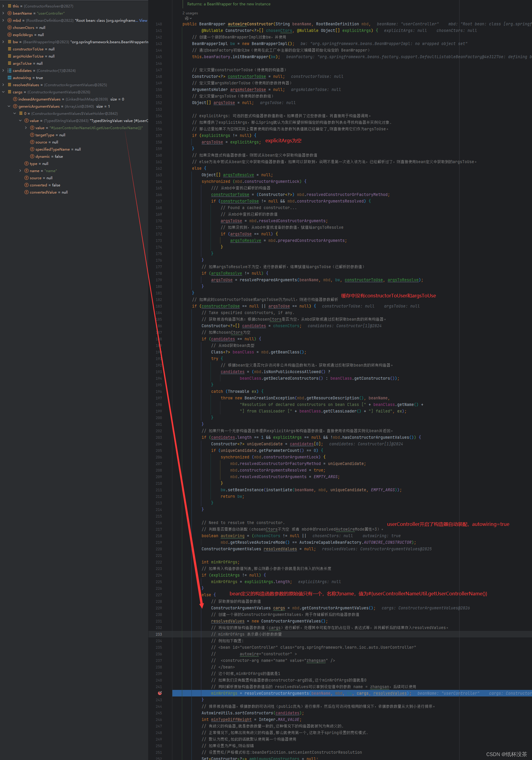Click the getUserControllerName() string value

click(96, 128)
